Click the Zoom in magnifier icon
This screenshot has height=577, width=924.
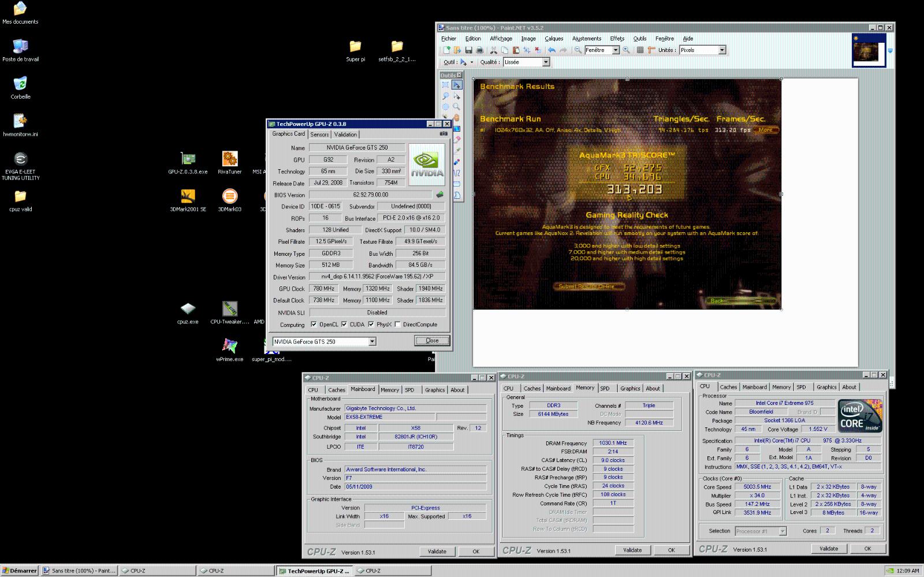point(626,50)
